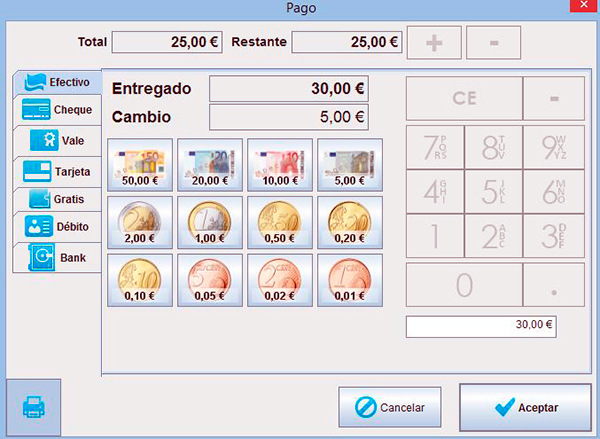Viewport: 600px width, 439px height.
Task: Clear entry with the CE key
Action: click(464, 98)
